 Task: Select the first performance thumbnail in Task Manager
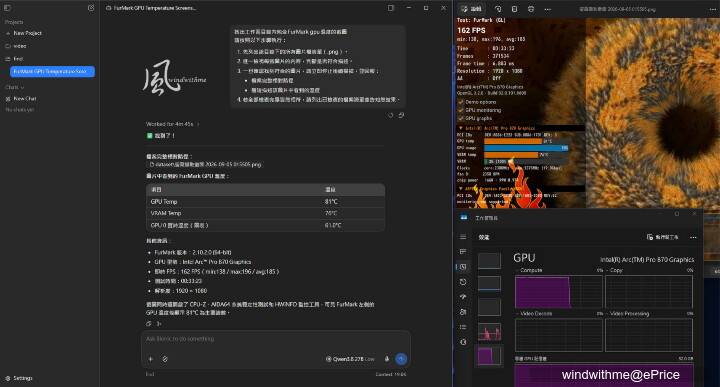(x=489, y=261)
